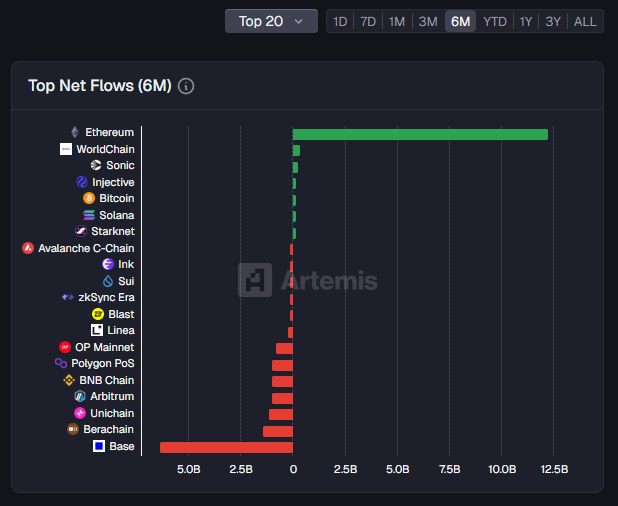Click the Starknet logo icon
The image size is (618, 506).
pyautogui.click(x=81, y=231)
